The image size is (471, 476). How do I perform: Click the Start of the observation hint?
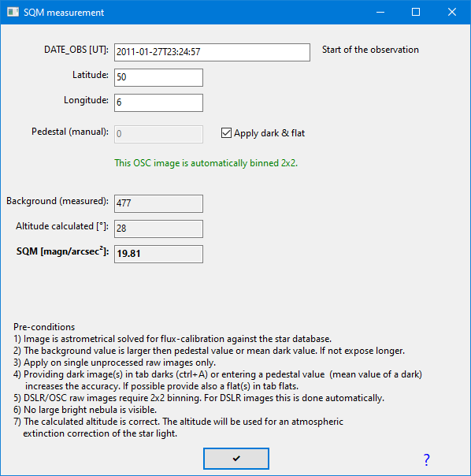pos(370,50)
